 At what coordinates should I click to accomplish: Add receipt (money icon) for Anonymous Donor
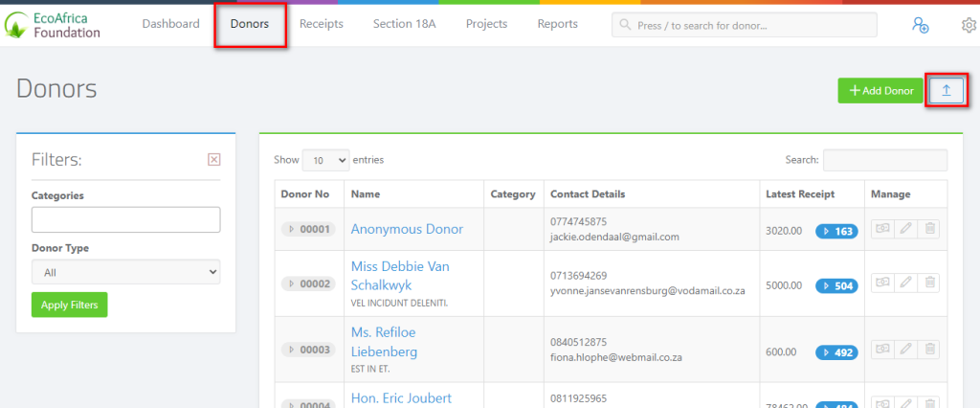click(881, 229)
